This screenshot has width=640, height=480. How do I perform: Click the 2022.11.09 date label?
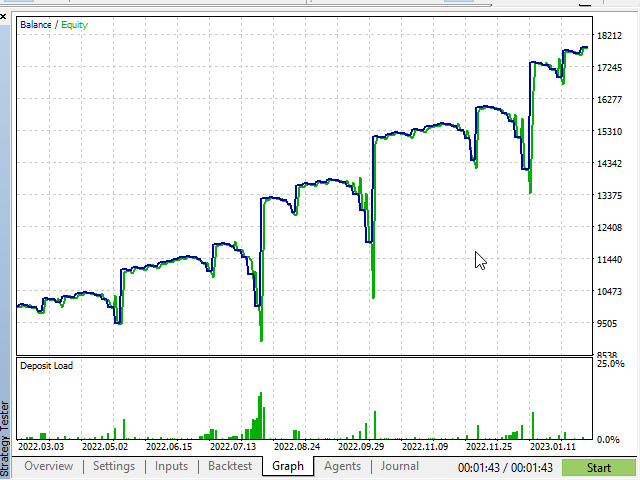(x=425, y=447)
